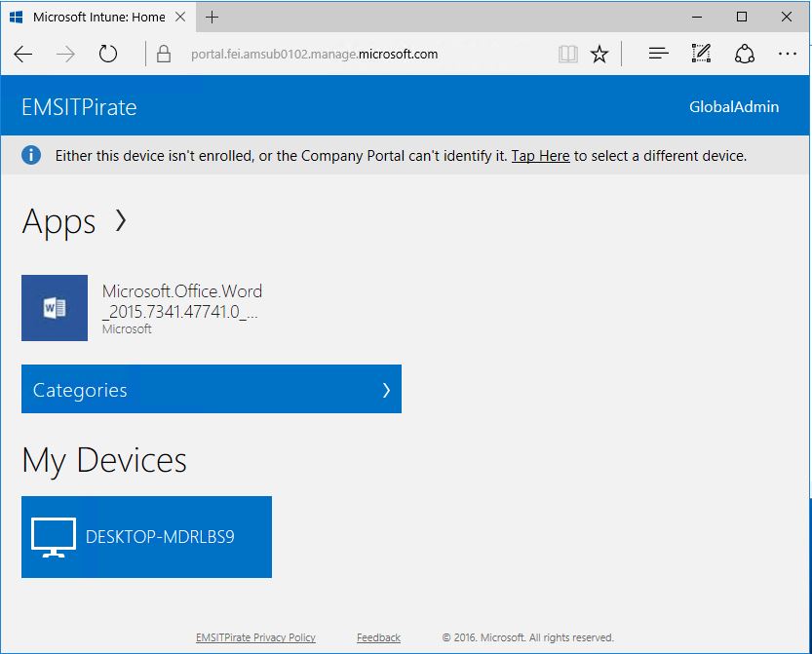Open the More actions ellipsis menu

click(x=788, y=54)
